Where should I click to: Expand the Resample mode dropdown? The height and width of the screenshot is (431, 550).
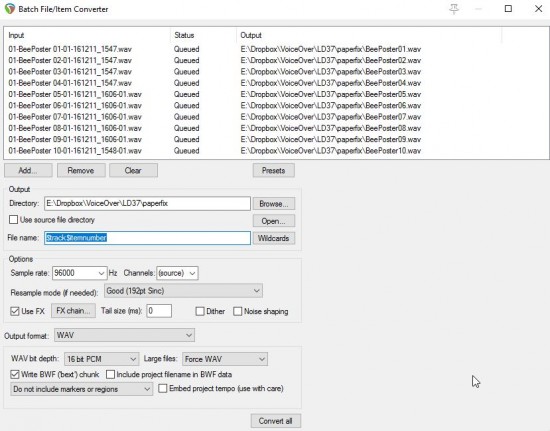click(183, 291)
